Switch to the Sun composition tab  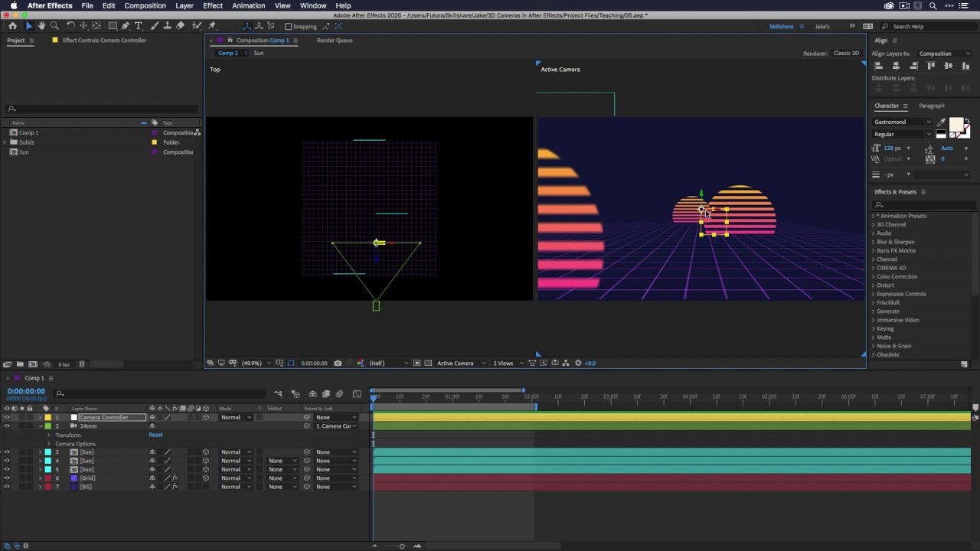pyautogui.click(x=259, y=53)
